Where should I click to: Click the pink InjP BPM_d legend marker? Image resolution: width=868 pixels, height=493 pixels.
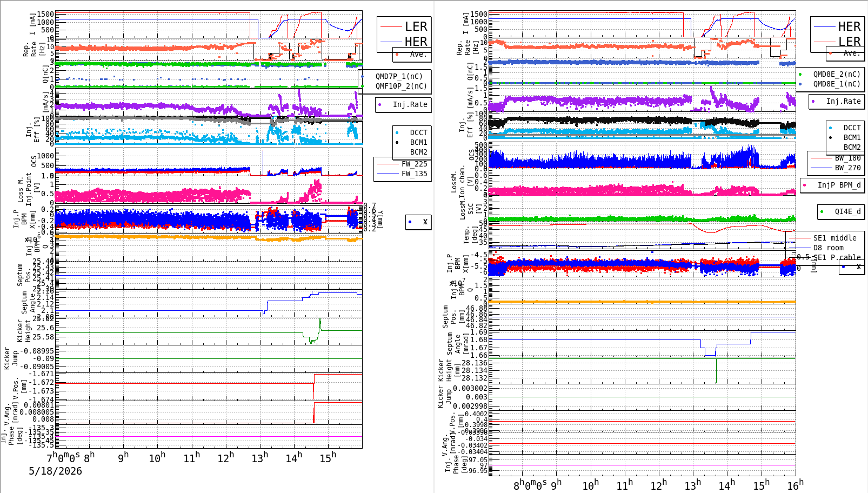pos(805,185)
